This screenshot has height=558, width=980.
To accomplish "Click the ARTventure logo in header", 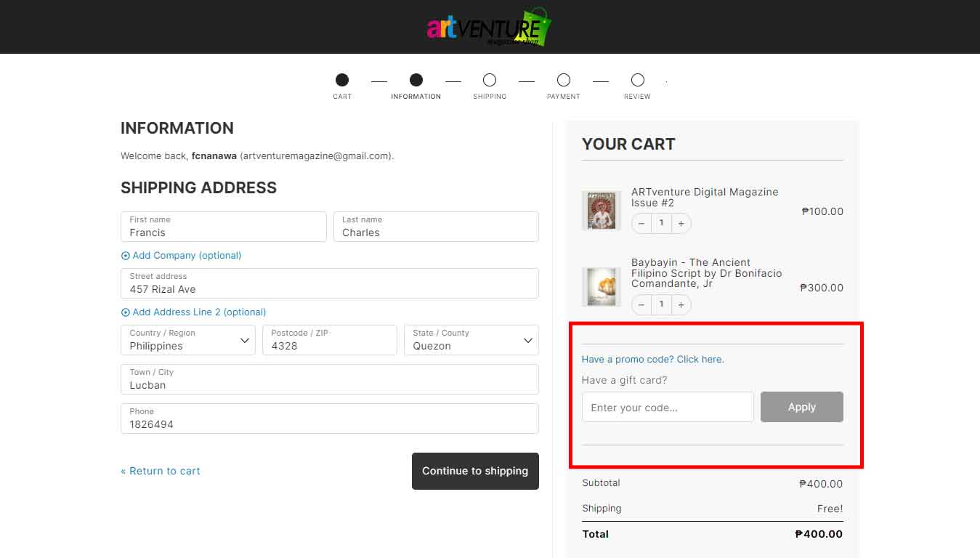I will (x=489, y=28).
